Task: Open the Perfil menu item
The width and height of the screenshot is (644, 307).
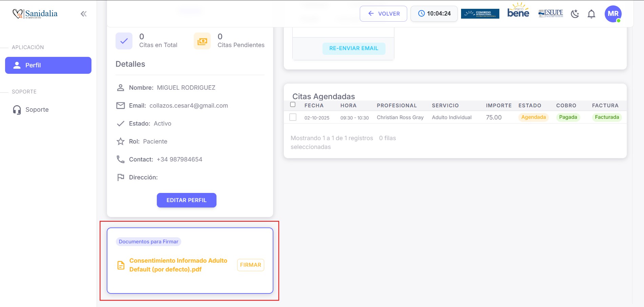Action: (48, 65)
